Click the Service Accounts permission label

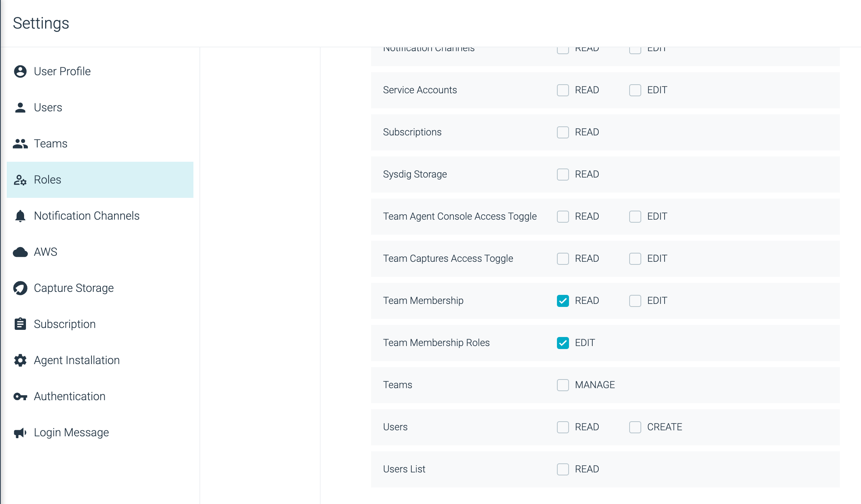pos(420,90)
